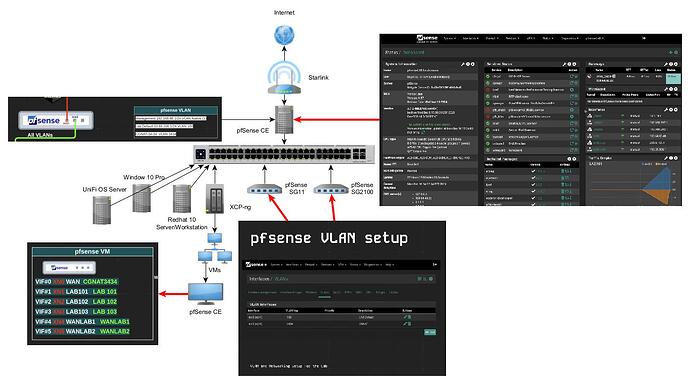Click the Traffic Graphs chart area
This screenshot has width=690, height=388.
tap(632, 184)
